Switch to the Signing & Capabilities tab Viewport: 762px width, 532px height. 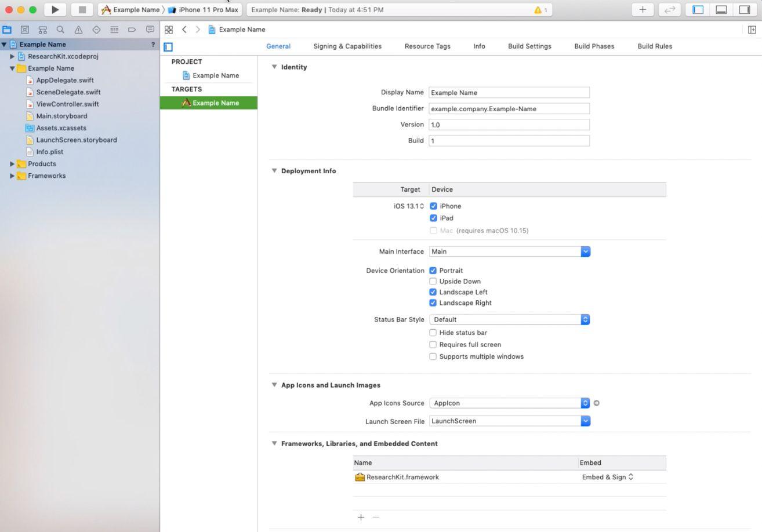[347, 46]
